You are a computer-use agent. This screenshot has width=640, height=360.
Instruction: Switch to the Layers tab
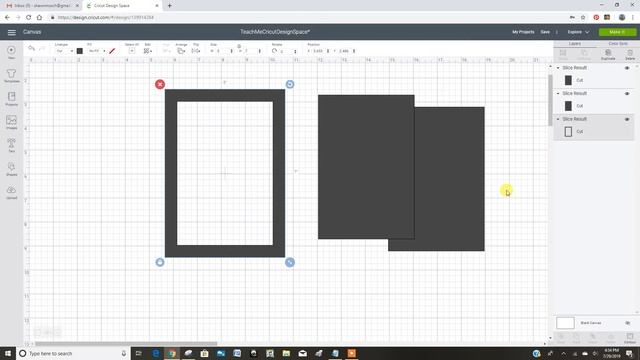tap(575, 44)
